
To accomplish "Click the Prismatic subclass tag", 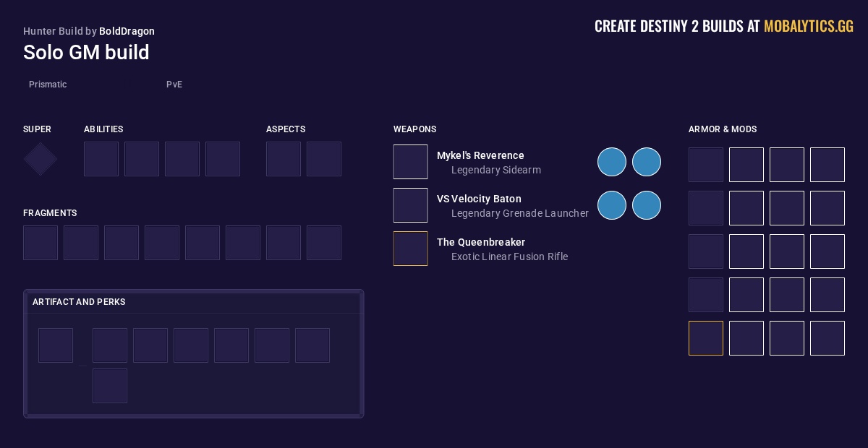I will [48, 85].
